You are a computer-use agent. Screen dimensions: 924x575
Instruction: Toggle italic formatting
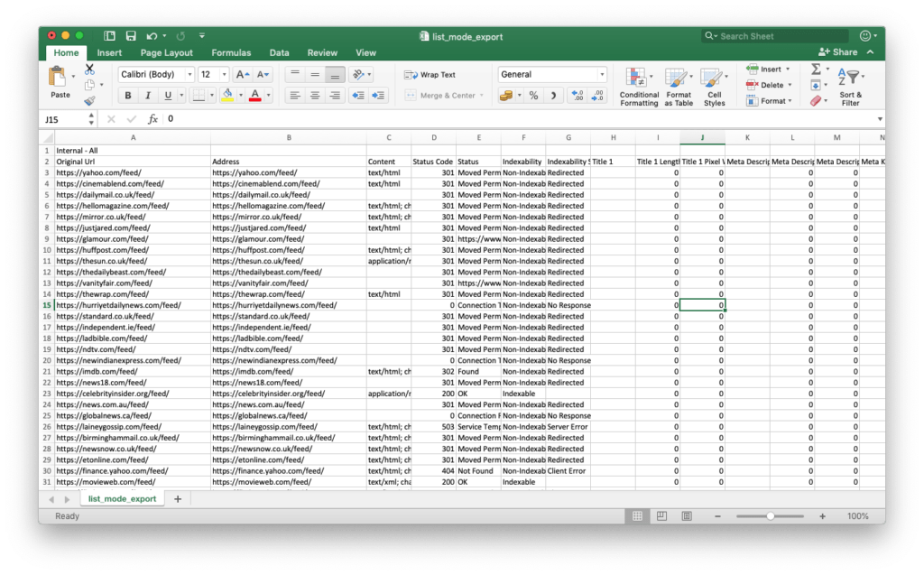coord(148,95)
